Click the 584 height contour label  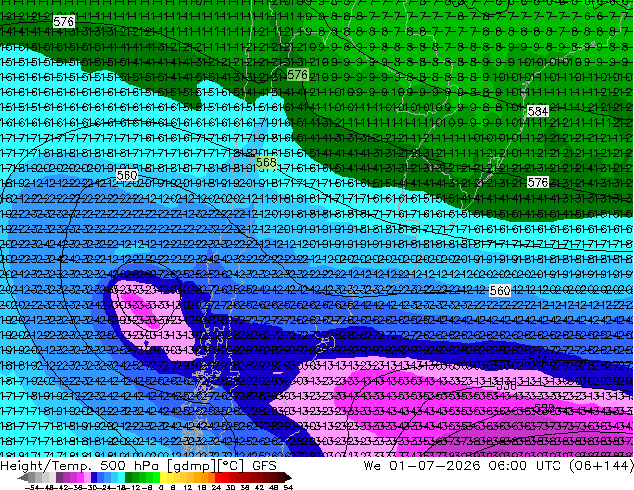tap(538, 111)
